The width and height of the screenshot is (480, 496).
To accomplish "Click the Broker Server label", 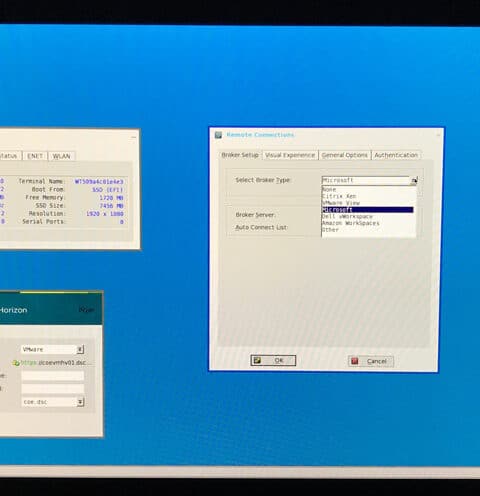I will [256, 215].
